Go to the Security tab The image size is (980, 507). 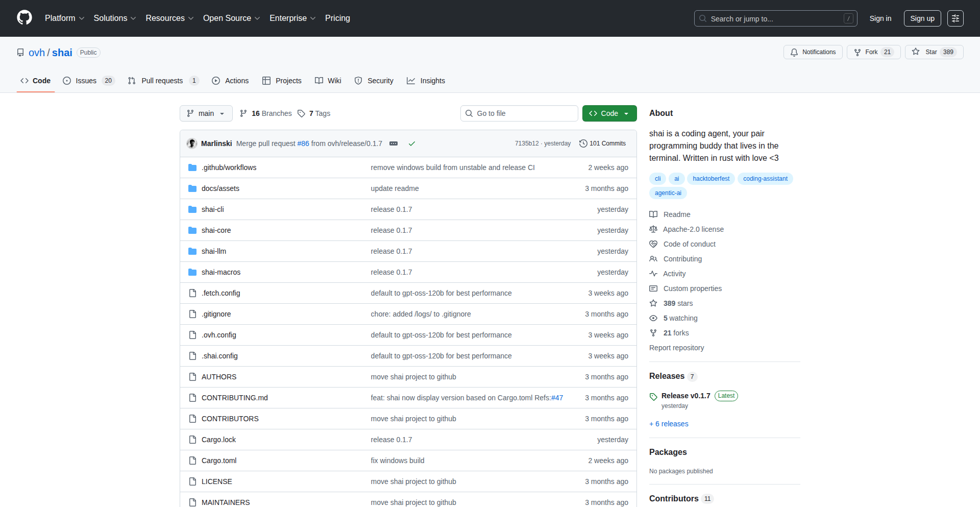[374, 81]
